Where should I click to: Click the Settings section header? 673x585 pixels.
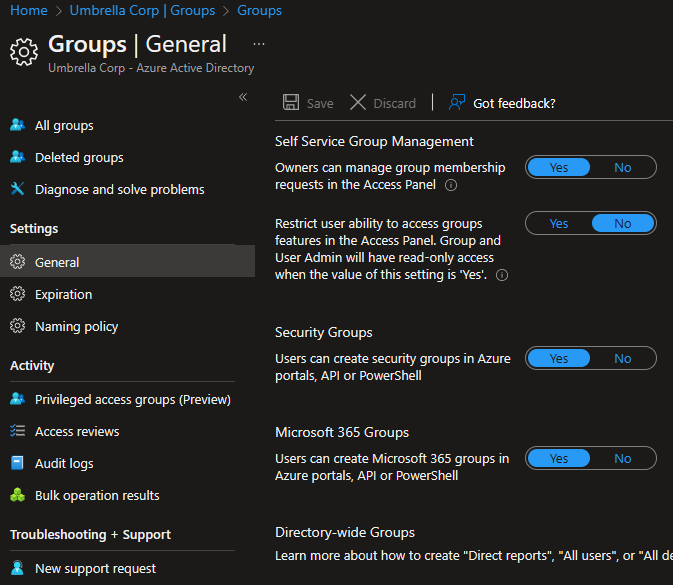click(x=34, y=228)
